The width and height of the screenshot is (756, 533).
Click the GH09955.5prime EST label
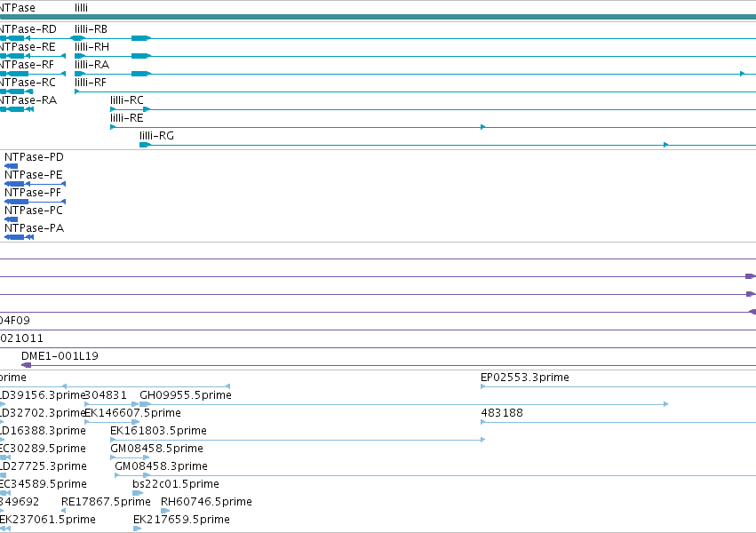186,395
